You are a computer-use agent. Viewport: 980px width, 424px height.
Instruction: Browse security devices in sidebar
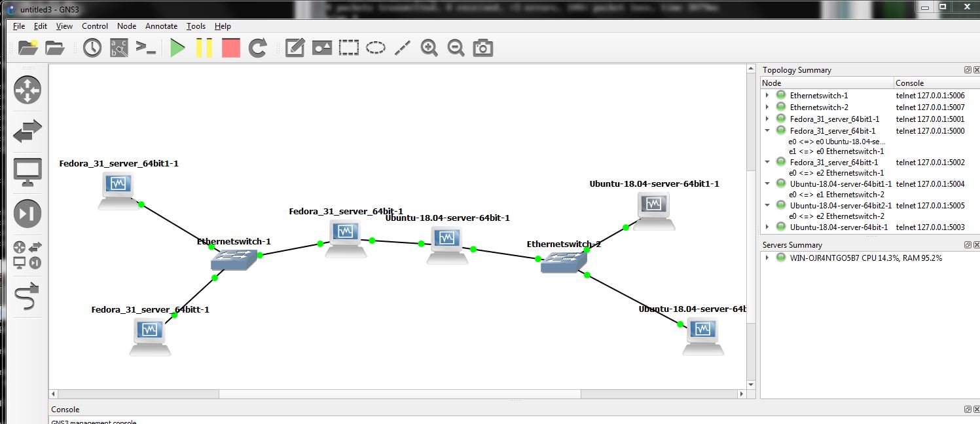click(x=27, y=214)
